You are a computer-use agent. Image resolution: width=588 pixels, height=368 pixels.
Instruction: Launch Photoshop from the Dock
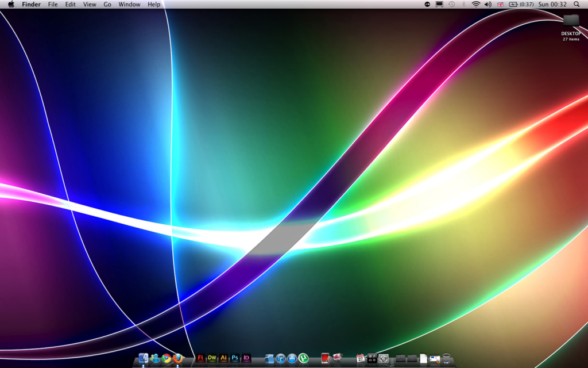tap(234, 359)
